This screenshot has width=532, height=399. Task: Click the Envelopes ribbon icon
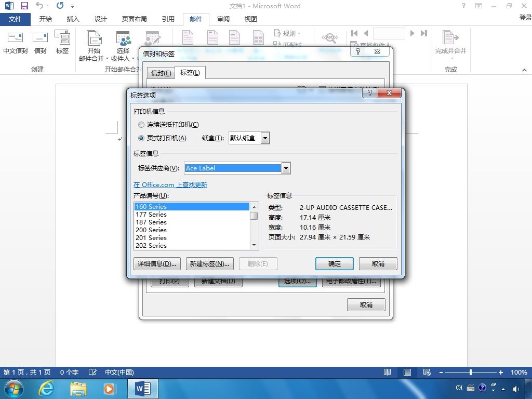40,43
